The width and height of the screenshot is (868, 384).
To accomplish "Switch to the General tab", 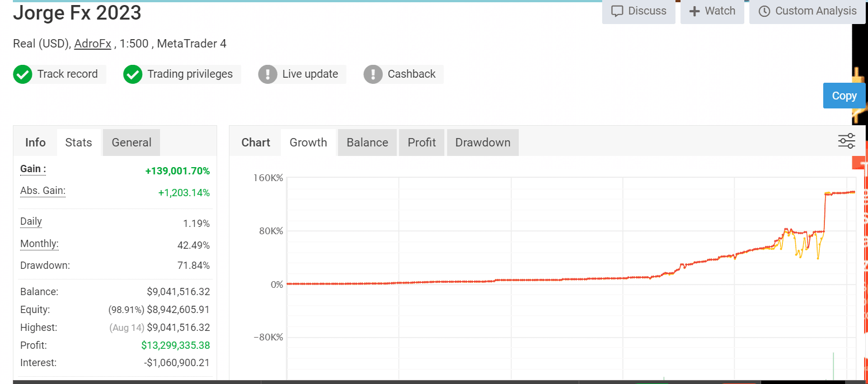I will pos(131,142).
